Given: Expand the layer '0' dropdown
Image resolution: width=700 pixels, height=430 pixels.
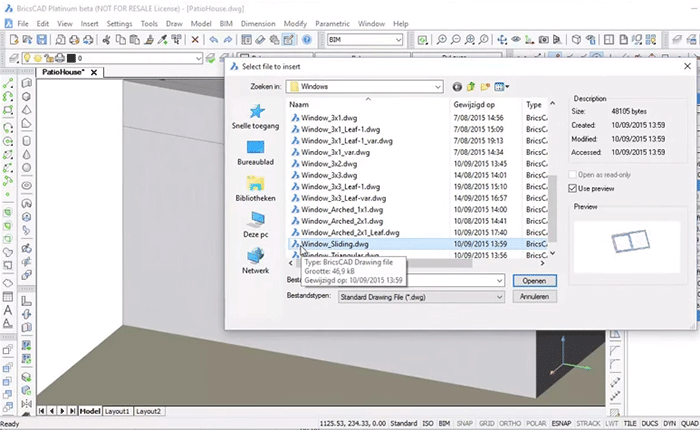Looking at the screenshot, I should coord(198,58).
